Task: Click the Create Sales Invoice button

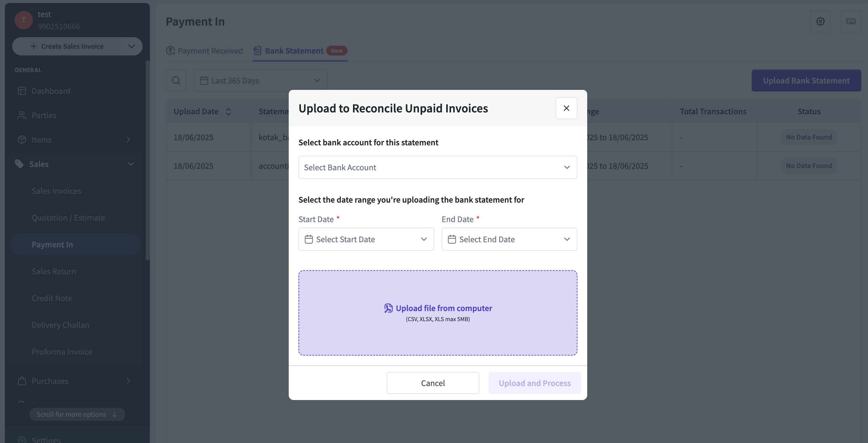Action: pos(66,46)
